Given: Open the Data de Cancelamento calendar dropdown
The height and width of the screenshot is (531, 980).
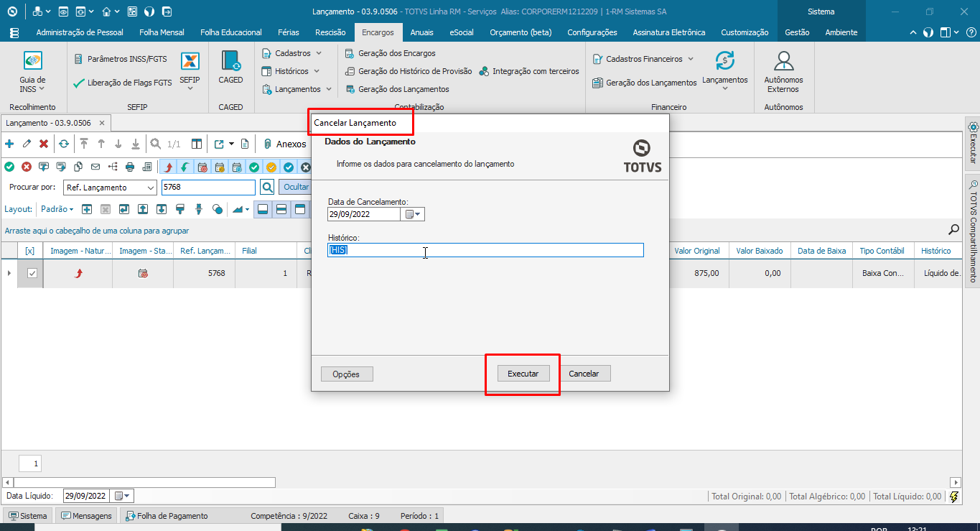Looking at the screenshot, I should click(x=414, y=214).
